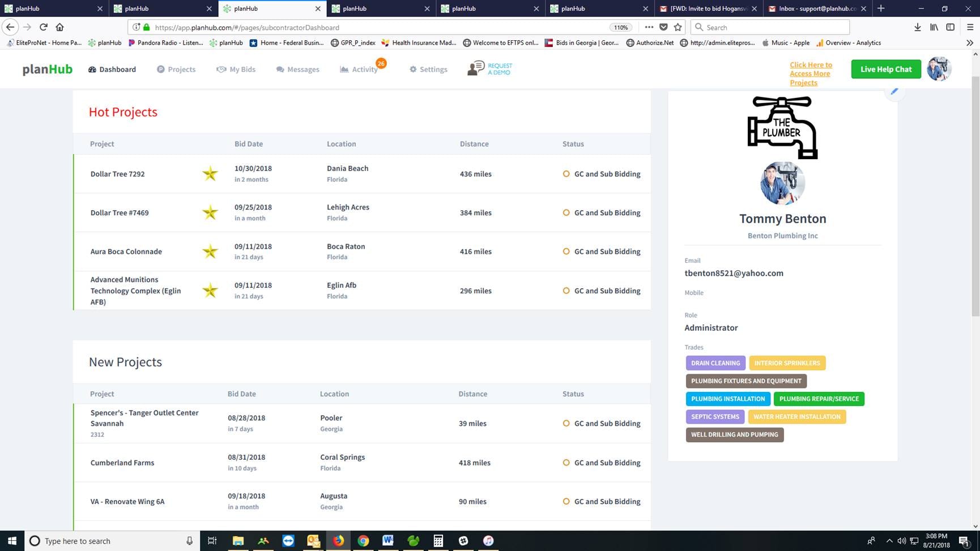This screenshot has height=551, width=980.
Task: Click the Aura Boca Colonnade star icon
Action: coord(210,251)
